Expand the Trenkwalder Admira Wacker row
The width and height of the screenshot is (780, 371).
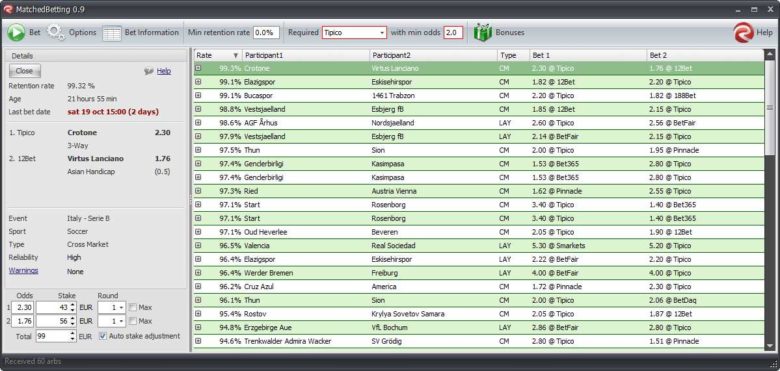[x=198, y=341]
